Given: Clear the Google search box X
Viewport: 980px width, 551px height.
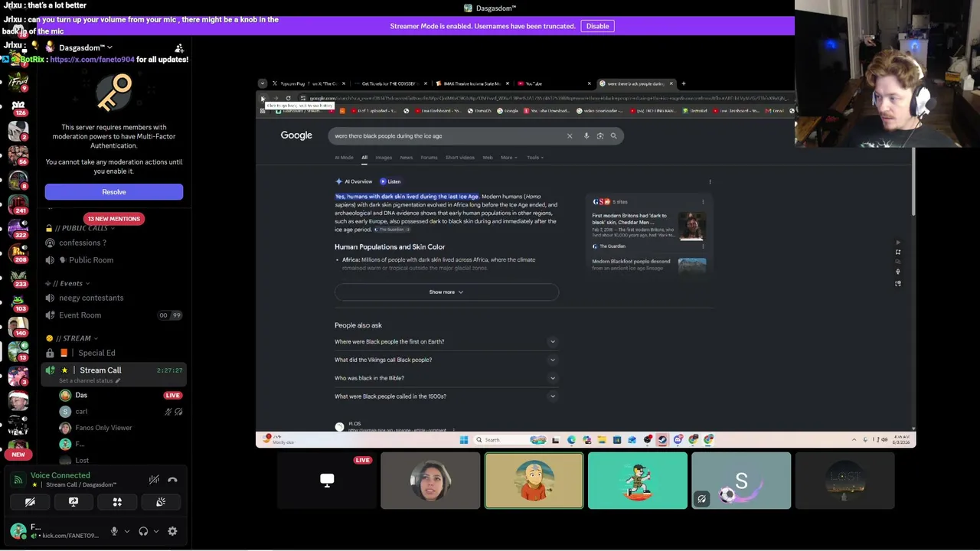Looking at the screenshot, I should (x=570, y=136).
